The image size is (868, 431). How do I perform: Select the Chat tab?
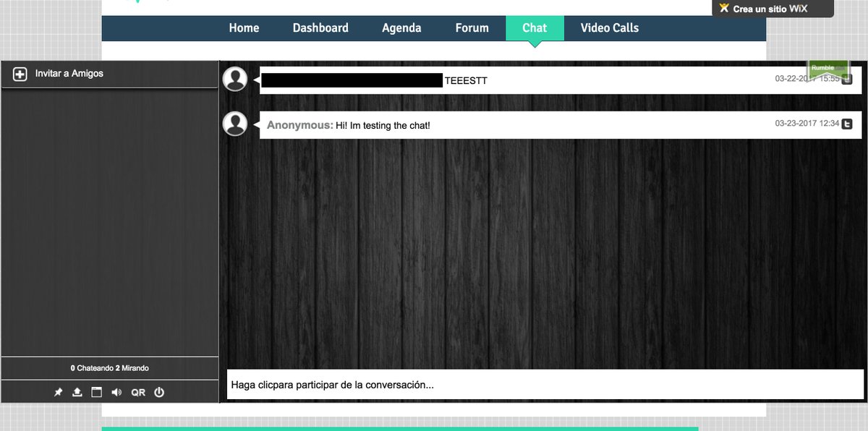[x=535, y=28]
